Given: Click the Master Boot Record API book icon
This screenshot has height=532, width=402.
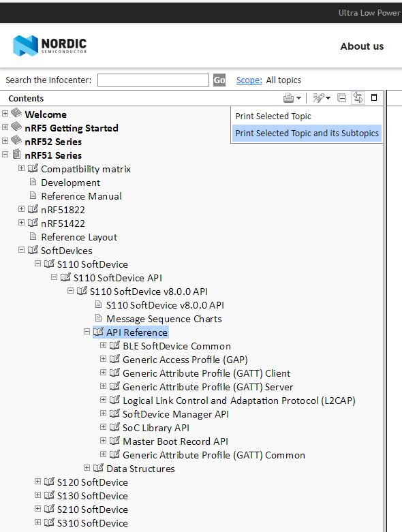Looking at the screenshot, I should click(x=114, y=441).
